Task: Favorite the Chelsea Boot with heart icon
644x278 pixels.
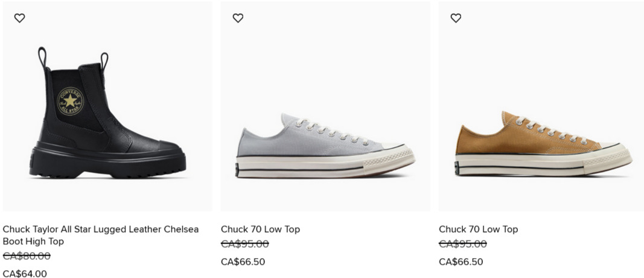Action: pos(20,18)
